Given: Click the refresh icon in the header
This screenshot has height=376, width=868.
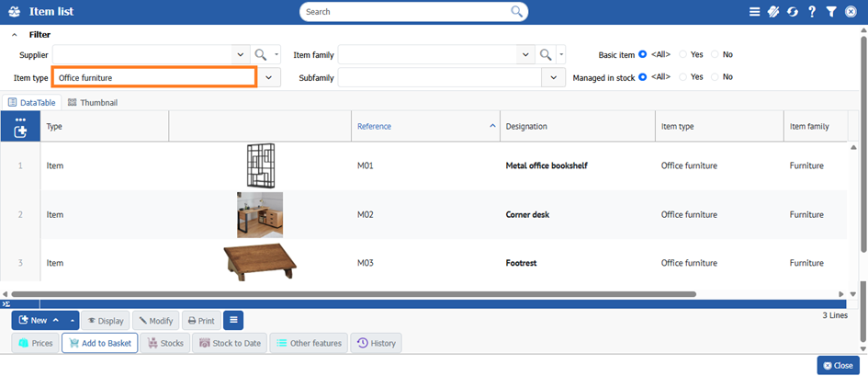Looking at the screenshot, I should tap(792, 12).
